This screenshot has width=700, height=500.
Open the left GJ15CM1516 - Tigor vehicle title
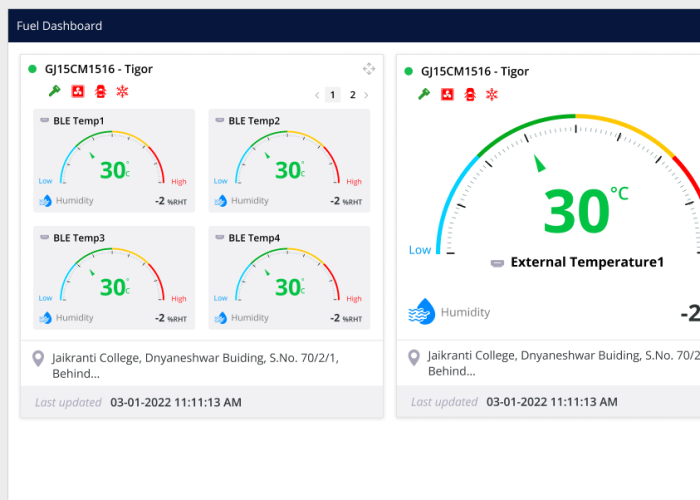[98, 69]
